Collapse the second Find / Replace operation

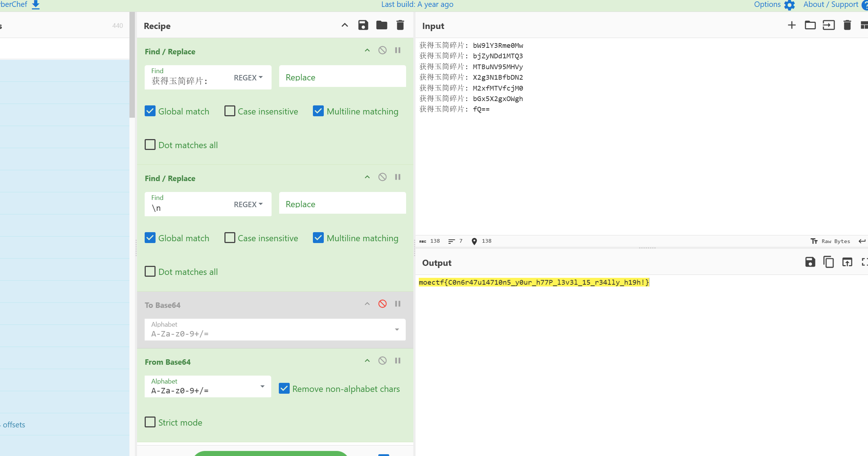[x=367, y=177]
